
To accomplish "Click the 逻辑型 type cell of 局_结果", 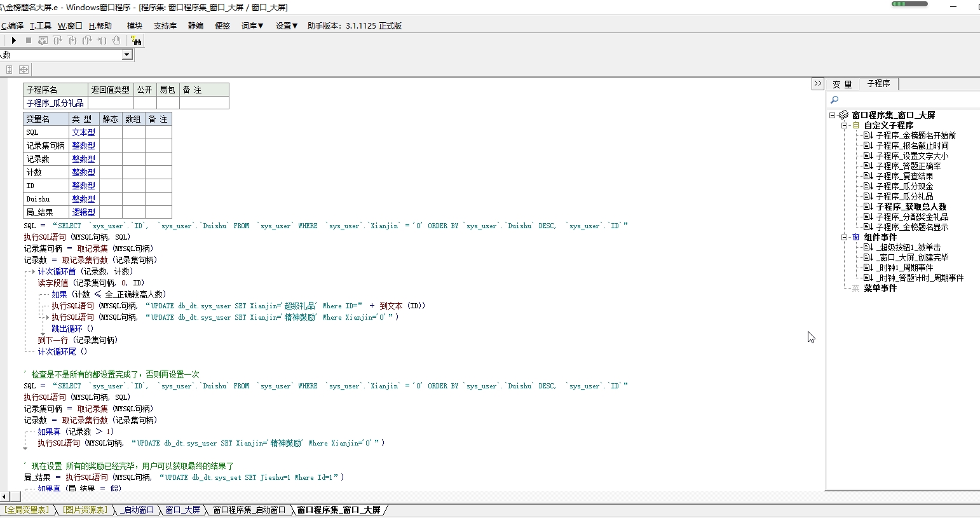I will [84, 212].
